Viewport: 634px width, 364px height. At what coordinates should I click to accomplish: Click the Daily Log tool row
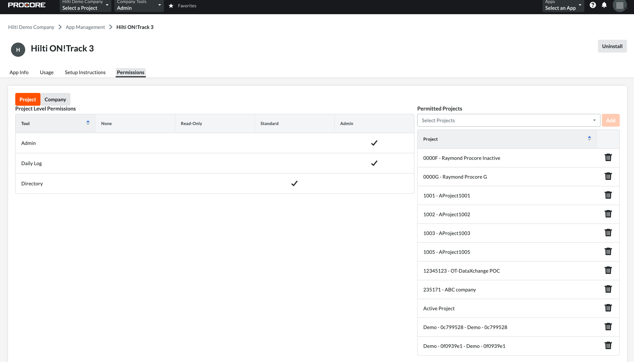[x=215, y=163]
